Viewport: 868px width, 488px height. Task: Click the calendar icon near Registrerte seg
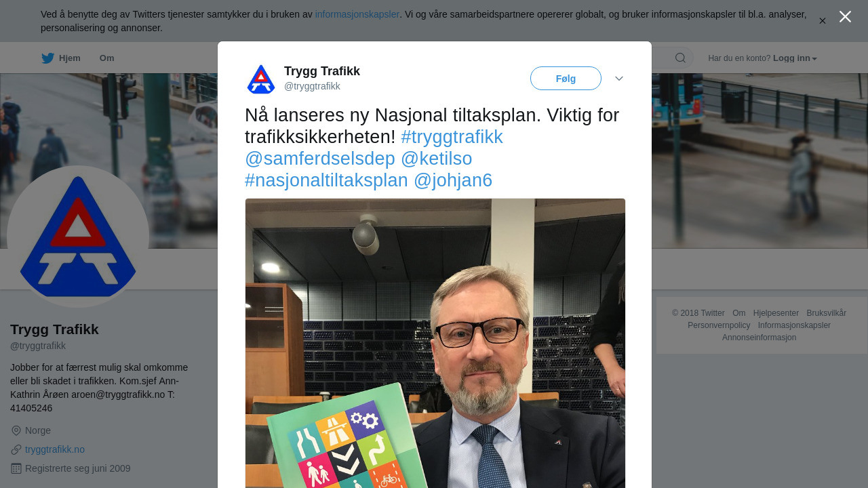(x=16, y=468)
